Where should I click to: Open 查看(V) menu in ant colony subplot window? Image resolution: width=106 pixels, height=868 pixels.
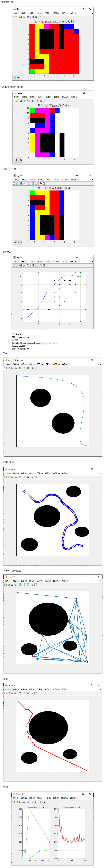click(x=32, y=798)
